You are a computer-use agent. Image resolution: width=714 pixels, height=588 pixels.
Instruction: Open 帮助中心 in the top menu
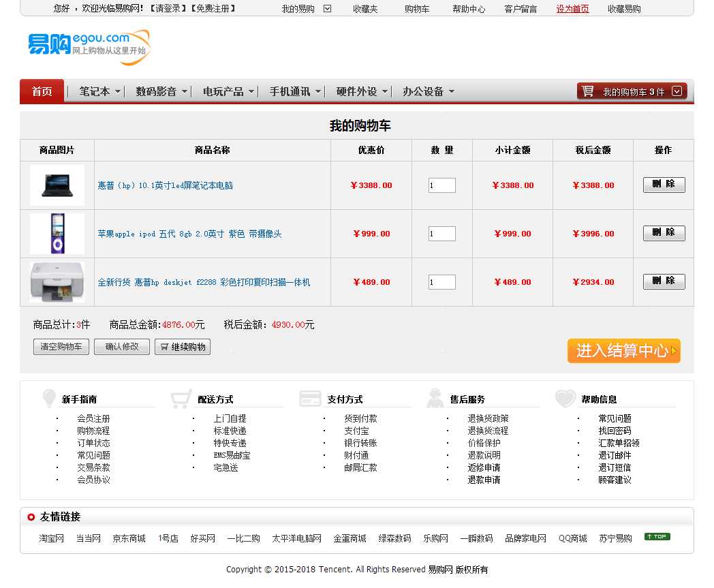[x=469, y=9]
